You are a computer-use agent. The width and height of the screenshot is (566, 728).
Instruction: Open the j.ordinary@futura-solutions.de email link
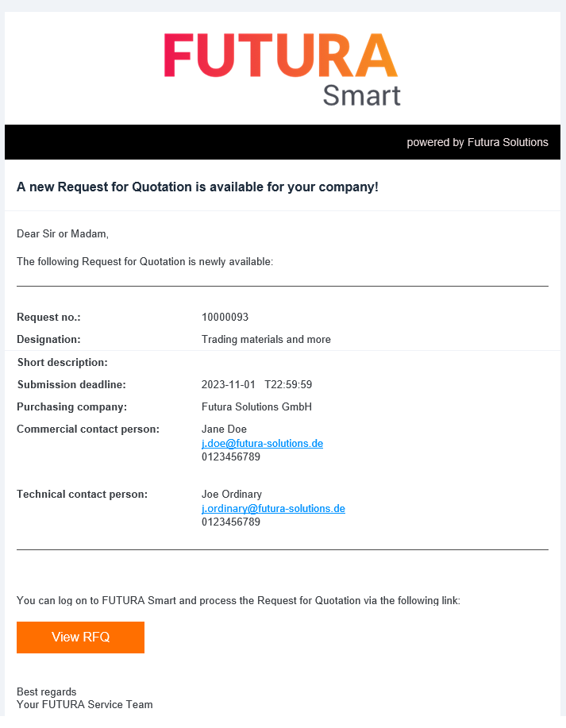click(273, 508)
